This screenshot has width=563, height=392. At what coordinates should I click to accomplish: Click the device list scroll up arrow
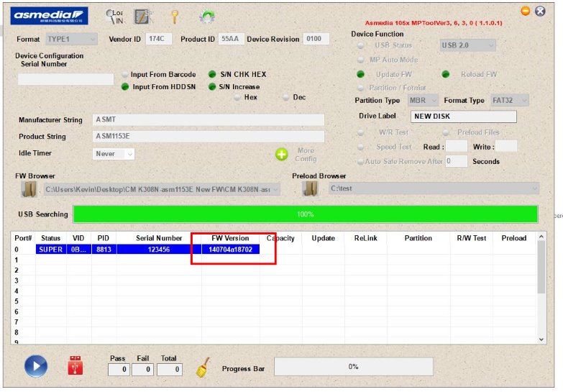click(541, 237)
